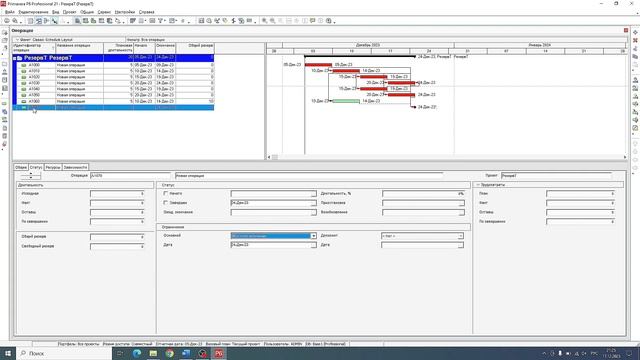Click the next activity down arrow
Viewport: 640px width, 360px height.
[31, 178]
